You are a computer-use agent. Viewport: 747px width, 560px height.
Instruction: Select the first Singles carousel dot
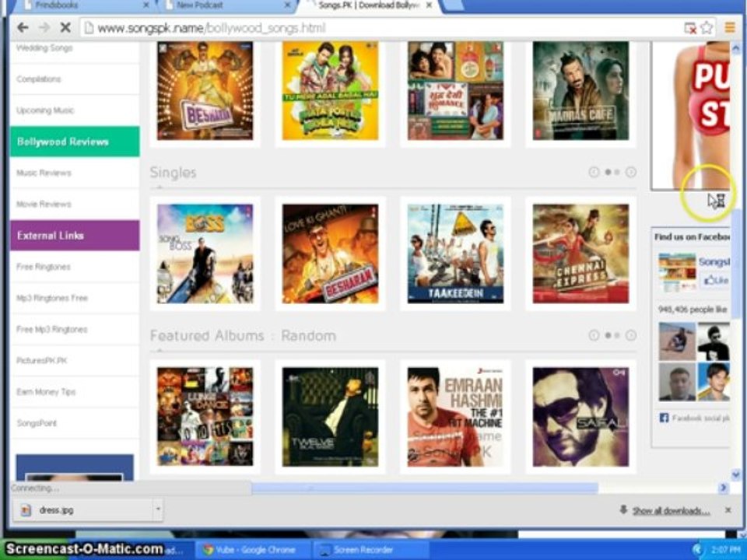tap(608, 173)
